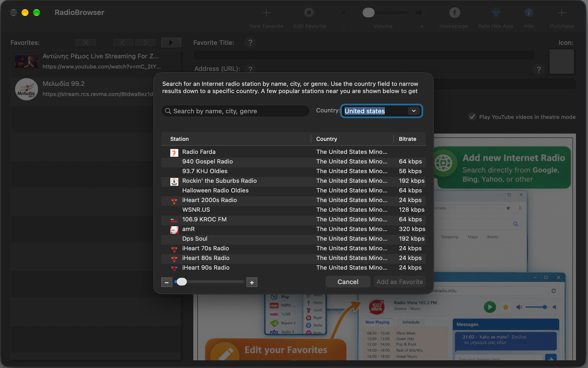588x368 pixels.
Task: Open the Homepage Facebook icon
Action: pos(454,13)
